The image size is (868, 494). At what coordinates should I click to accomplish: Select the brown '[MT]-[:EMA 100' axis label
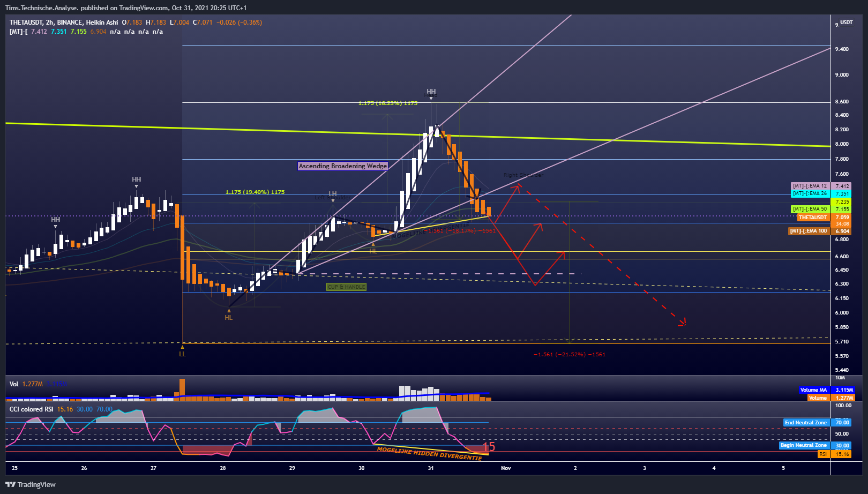tap(809, 231)
